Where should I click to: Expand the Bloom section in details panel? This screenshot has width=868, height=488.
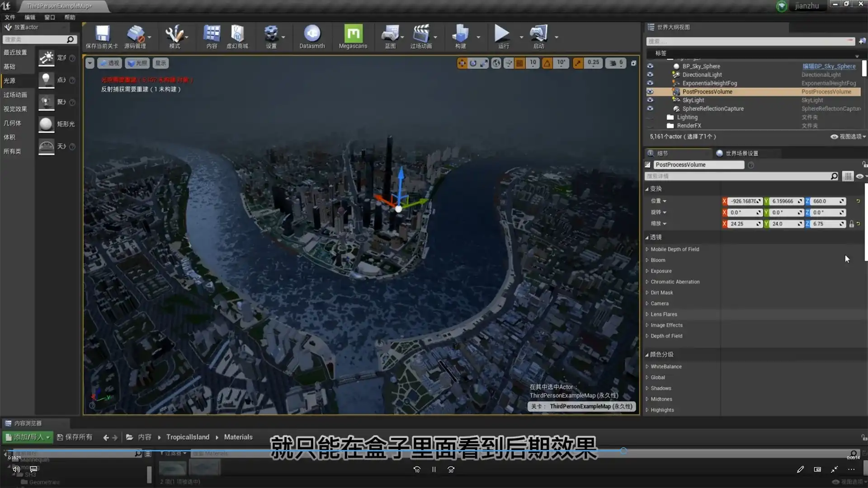click(x=657, y=260)
